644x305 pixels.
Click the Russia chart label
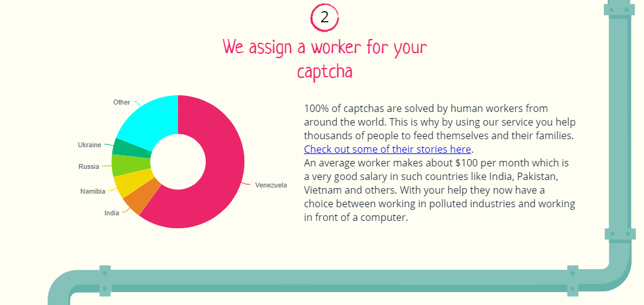point(89,167)
